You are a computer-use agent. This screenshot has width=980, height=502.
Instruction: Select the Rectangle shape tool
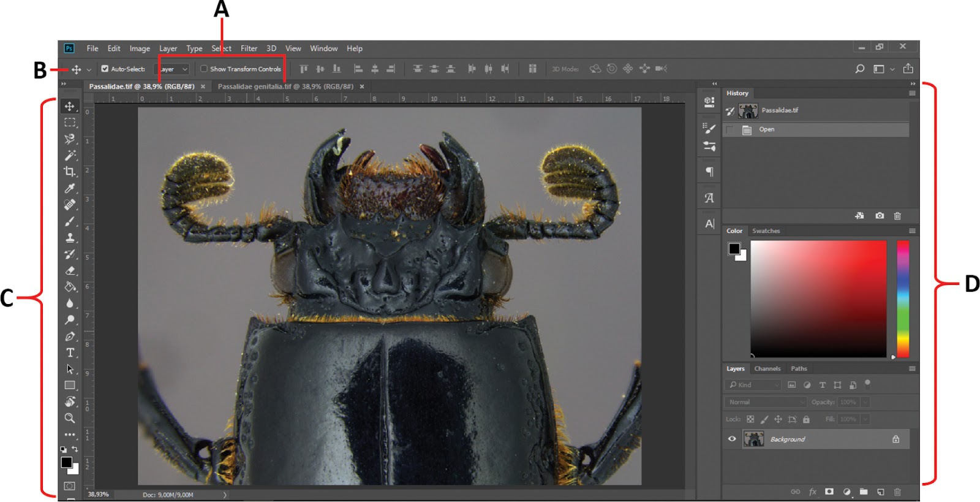pyautogui.click(x=70, y=386)
